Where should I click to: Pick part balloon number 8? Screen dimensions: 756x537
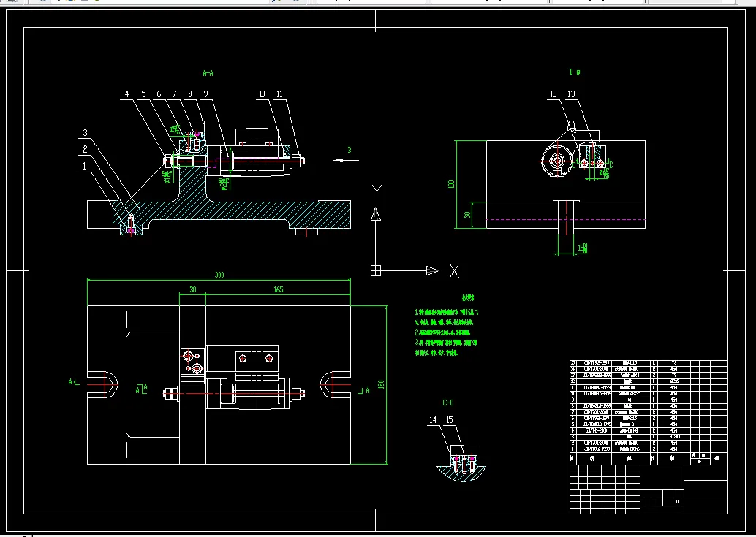(190, 94)
